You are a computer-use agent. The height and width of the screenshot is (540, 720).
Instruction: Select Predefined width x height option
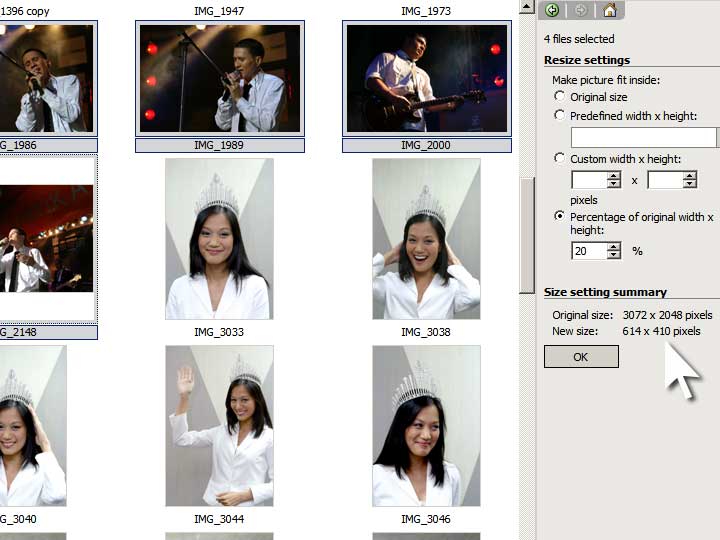559,115
